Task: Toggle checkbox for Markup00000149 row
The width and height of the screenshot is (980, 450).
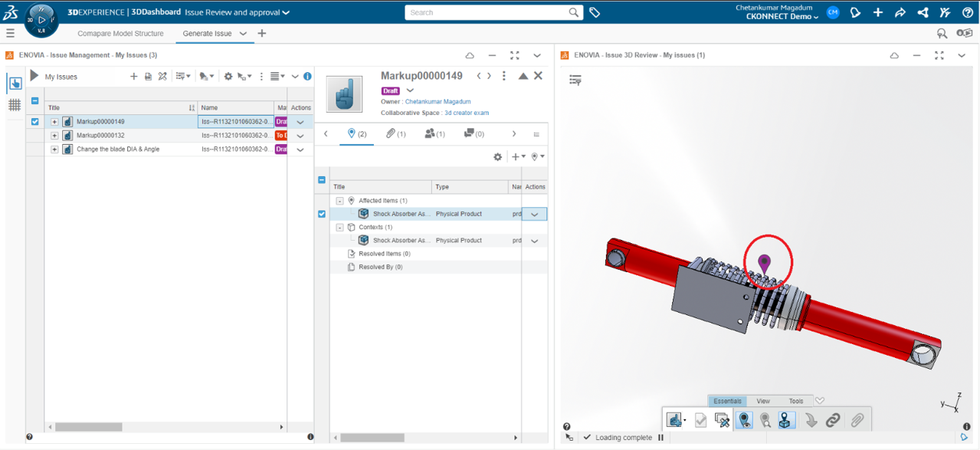Action: point(34,121)
